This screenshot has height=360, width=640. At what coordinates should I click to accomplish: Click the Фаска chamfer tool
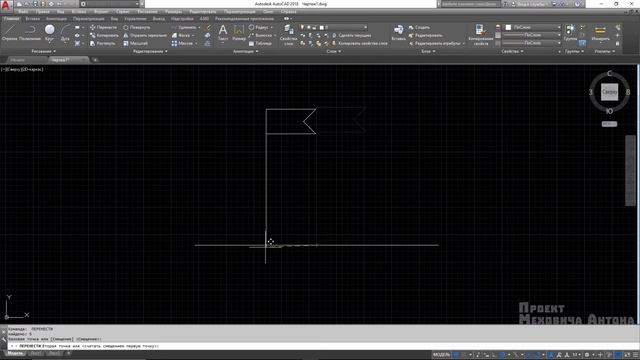(x=180, y=36)
